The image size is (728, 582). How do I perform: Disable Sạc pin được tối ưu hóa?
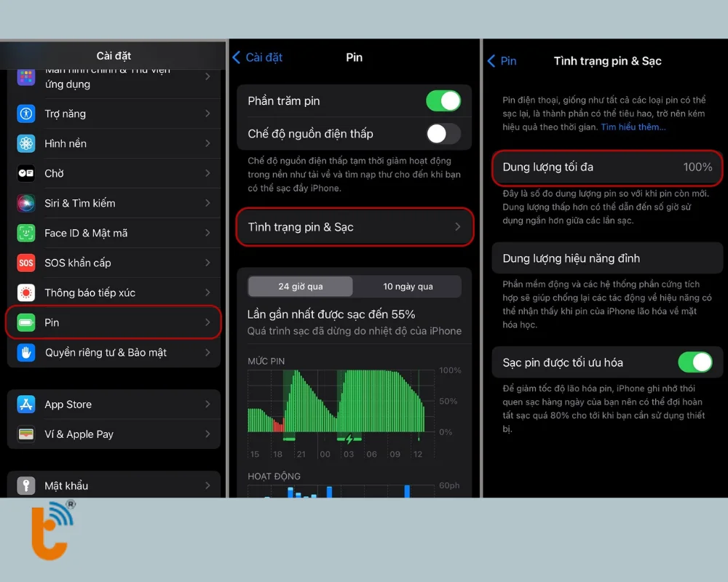(697, 362)
